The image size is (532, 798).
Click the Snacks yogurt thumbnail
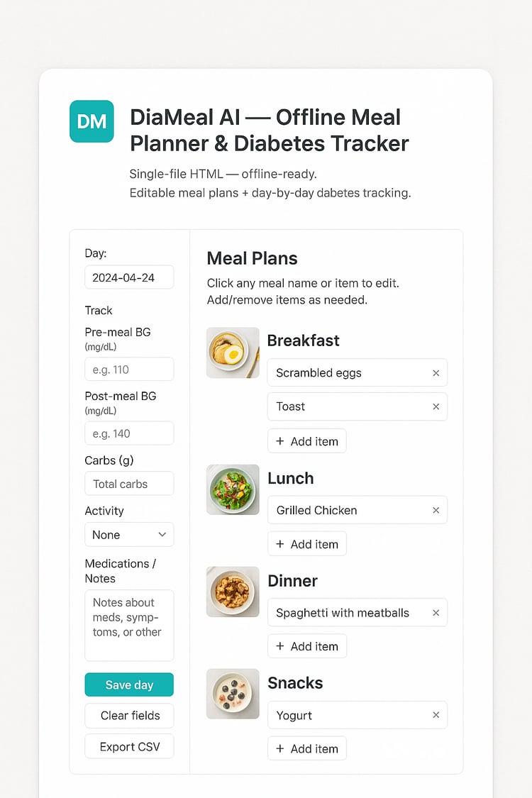click(233, 694)
